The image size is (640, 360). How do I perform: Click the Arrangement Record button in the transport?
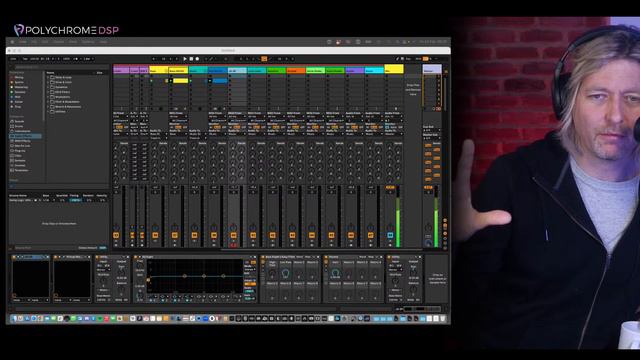[197, 59]
